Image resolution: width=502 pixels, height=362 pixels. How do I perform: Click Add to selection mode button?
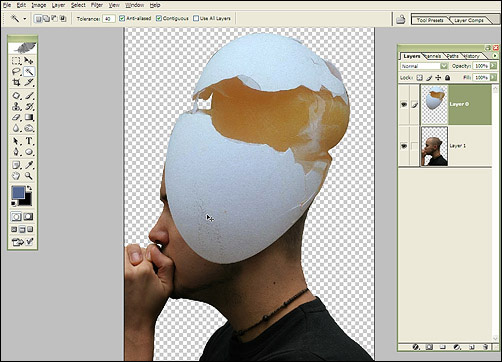46,19
